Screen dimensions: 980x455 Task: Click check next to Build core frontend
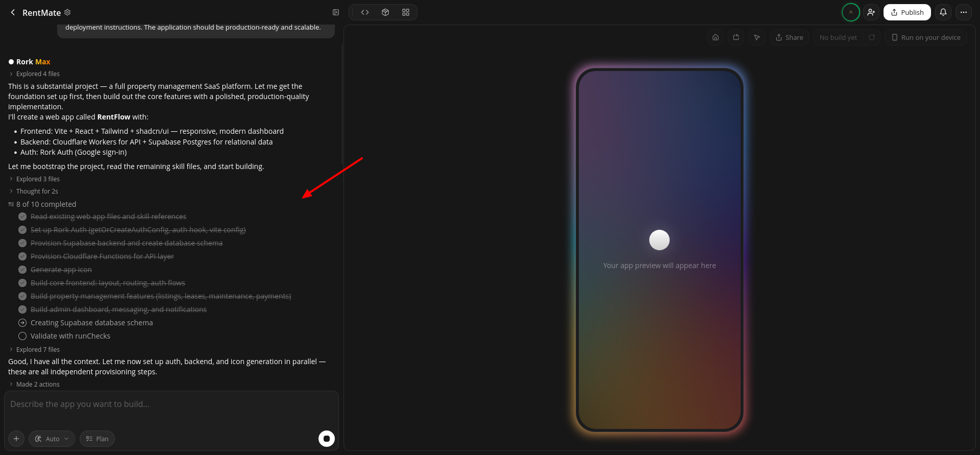[x=22, y=283]
